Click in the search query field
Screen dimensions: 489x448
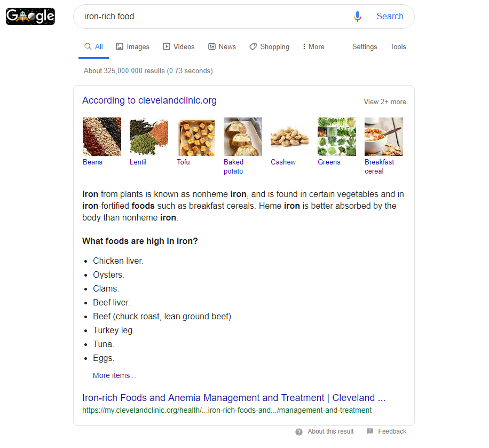(x=214, y=17)
